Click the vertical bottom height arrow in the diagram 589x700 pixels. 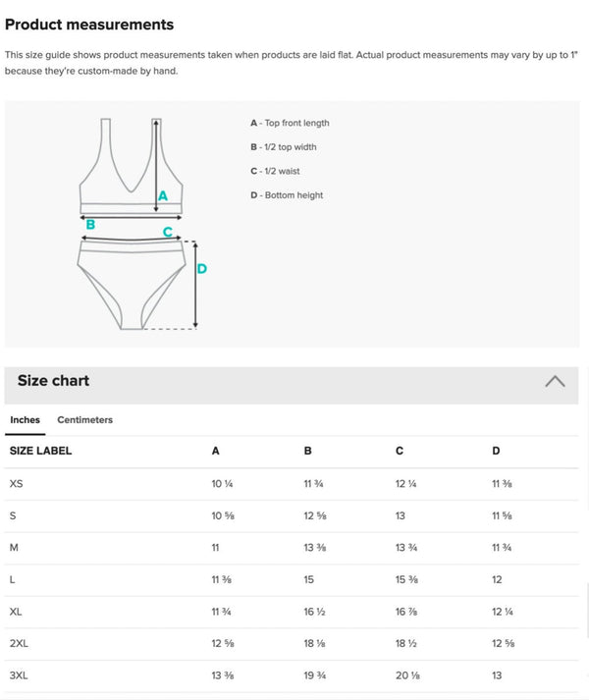click(194, 285)
